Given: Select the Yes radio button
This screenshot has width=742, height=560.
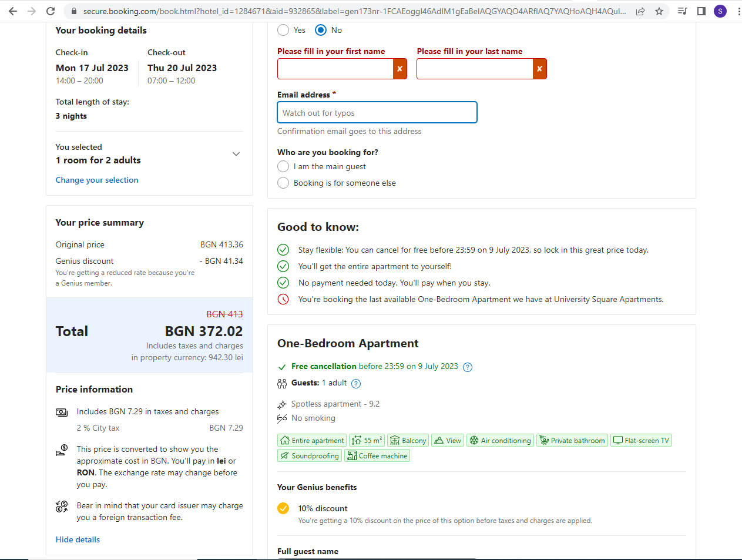Looking at the screenshot, I should (283, 30).
